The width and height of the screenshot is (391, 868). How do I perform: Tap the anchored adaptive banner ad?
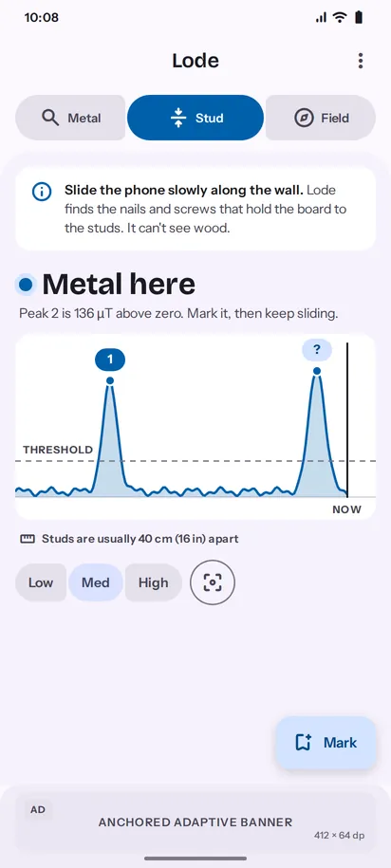tap(195, 822)
